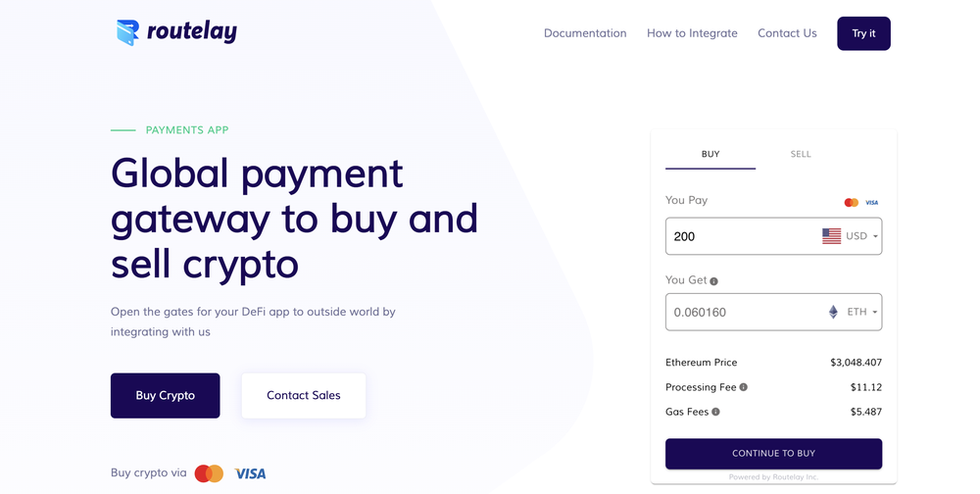Click the large VISA logo at the bottom left
The width and height of the screenshot is (980, 494).
250,473
